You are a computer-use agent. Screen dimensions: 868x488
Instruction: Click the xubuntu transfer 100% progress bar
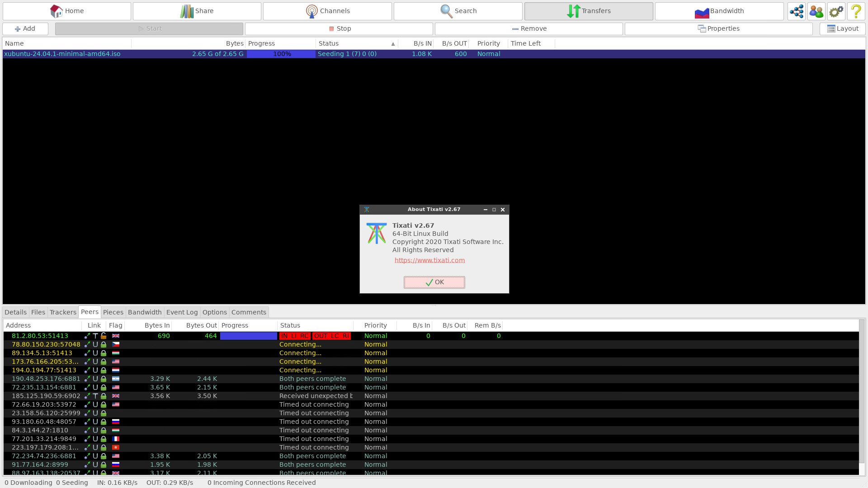click(281, 54)
